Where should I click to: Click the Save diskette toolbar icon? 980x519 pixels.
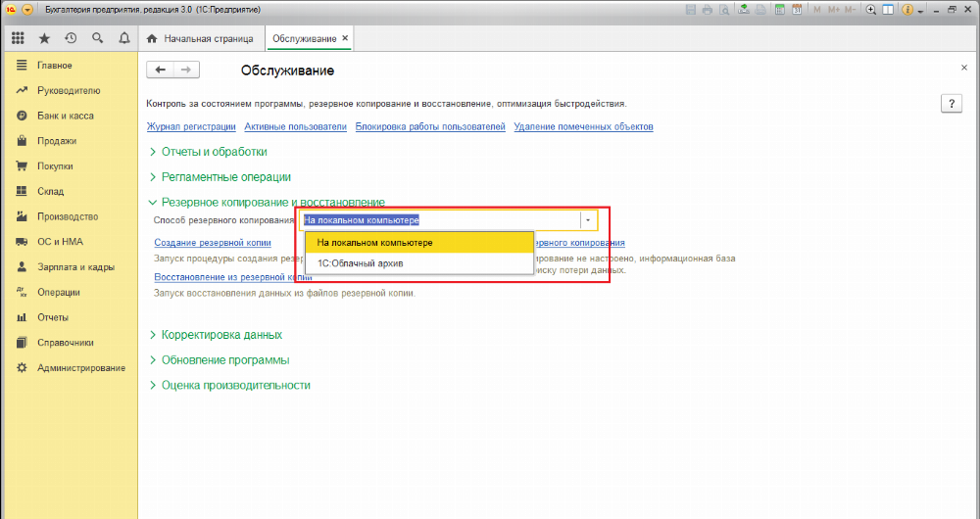click(691, 10)
